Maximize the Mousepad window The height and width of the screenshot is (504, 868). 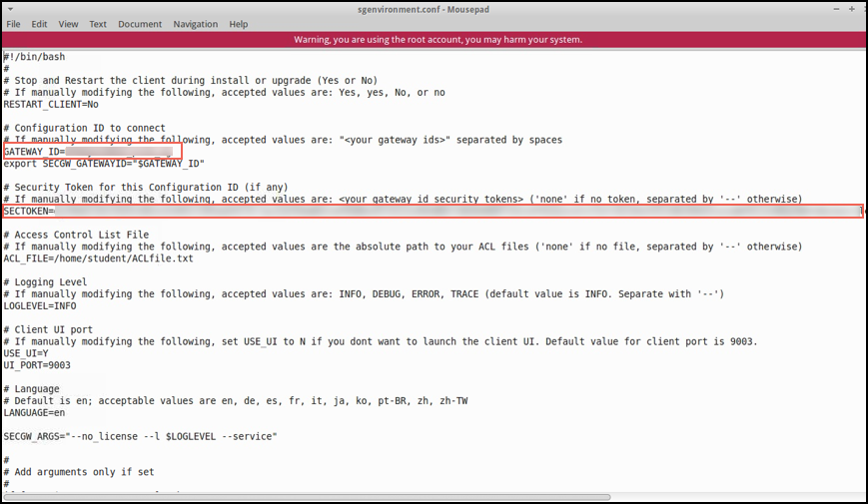[x=852, y=9]
